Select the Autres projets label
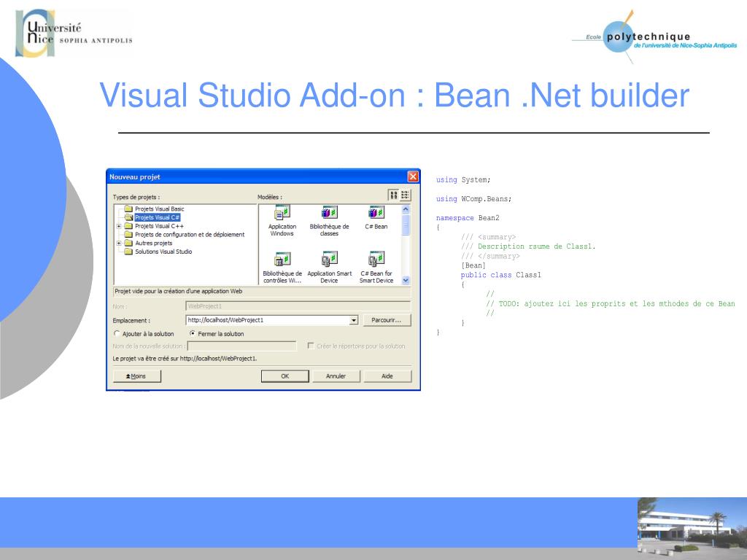The image size is (747, 560). (x=153, y=243)
